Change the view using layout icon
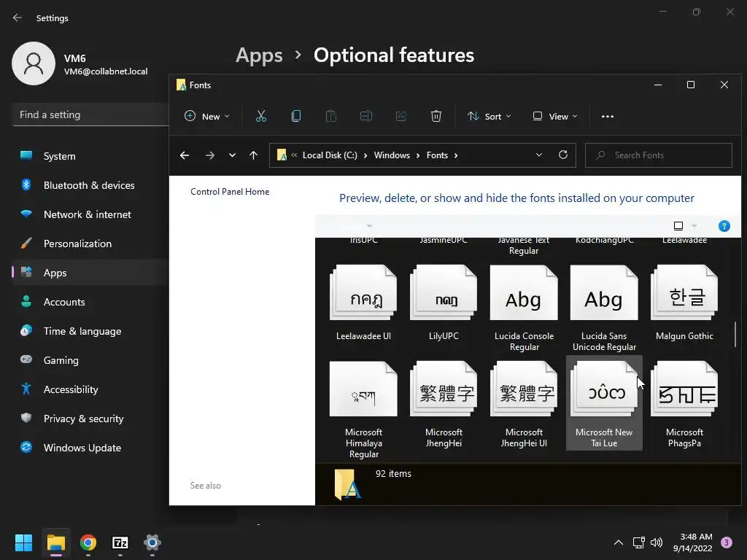 (x=678, y=226)
